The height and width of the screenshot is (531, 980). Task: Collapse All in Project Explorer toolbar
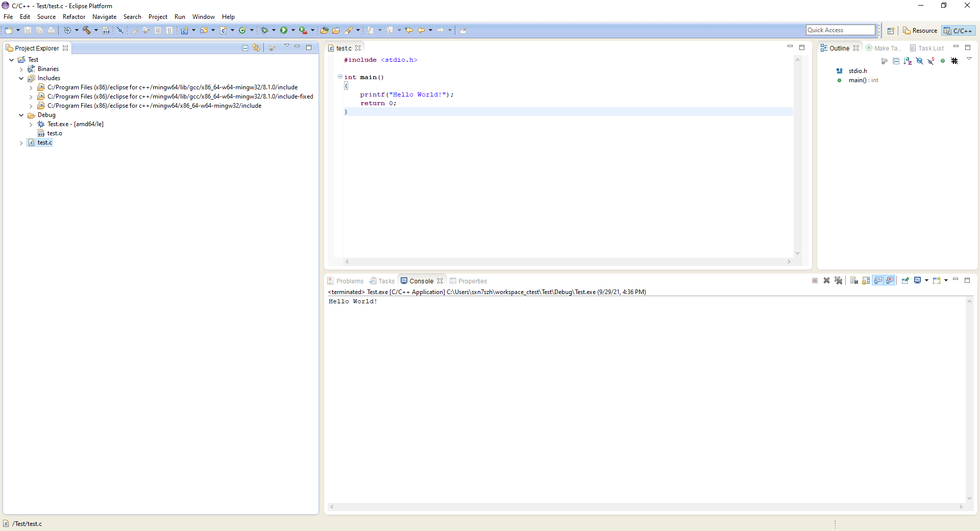(245, 48)
